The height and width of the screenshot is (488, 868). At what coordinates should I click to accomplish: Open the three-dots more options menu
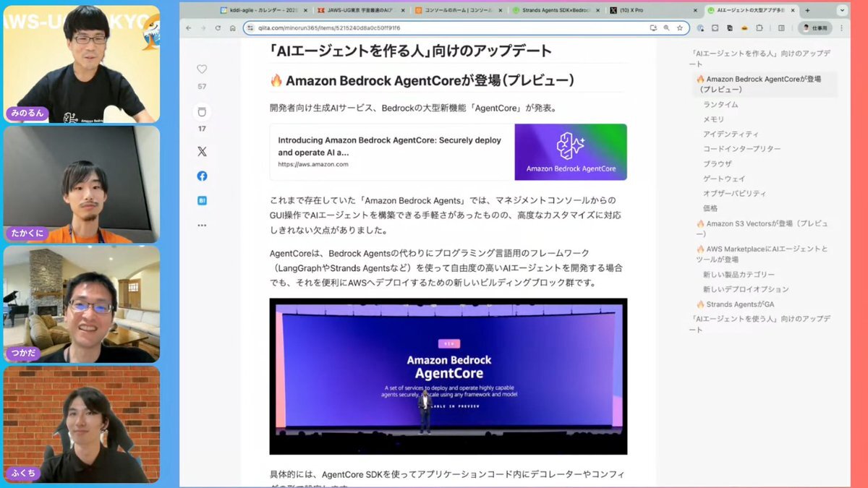(x=202, y=226)
